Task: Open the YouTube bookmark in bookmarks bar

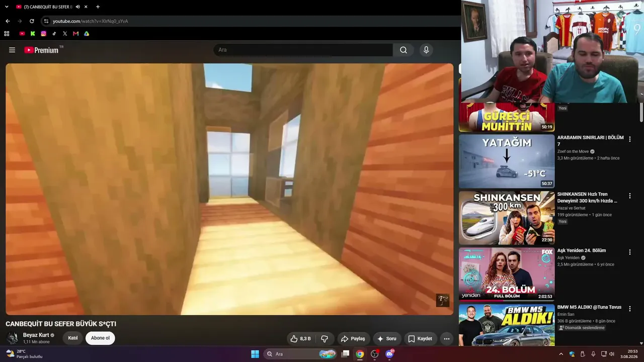Action: coord(22,34)
